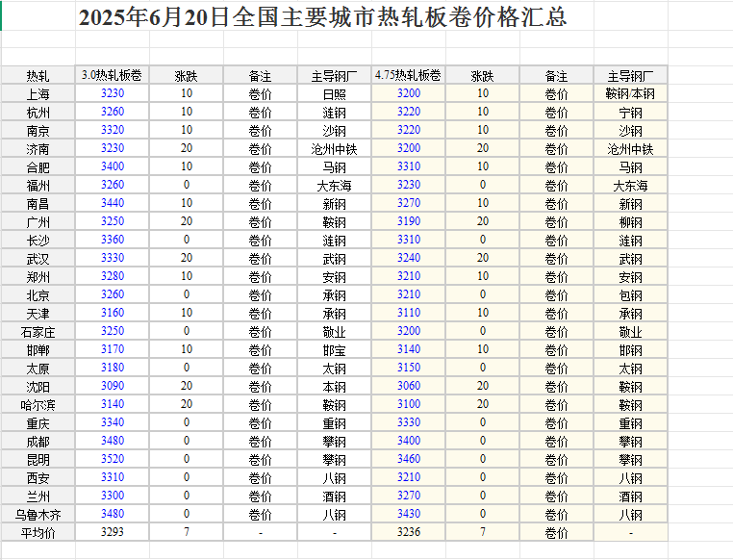This screenshot has height=560, width=733.
Task: Select the 广州 row label
Action: [x=38, y=221]
